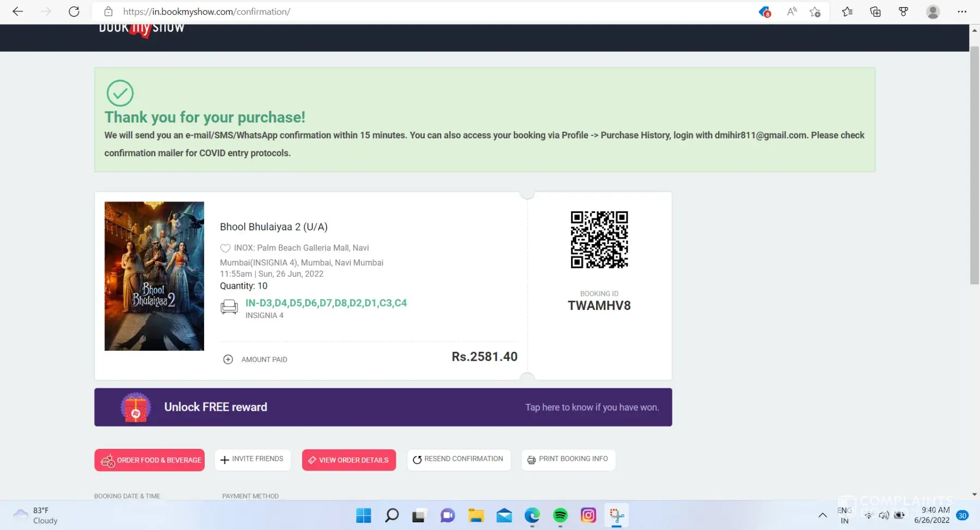980x530 pixels.
Task: Open View Order Details
Action: click(349, 460)
